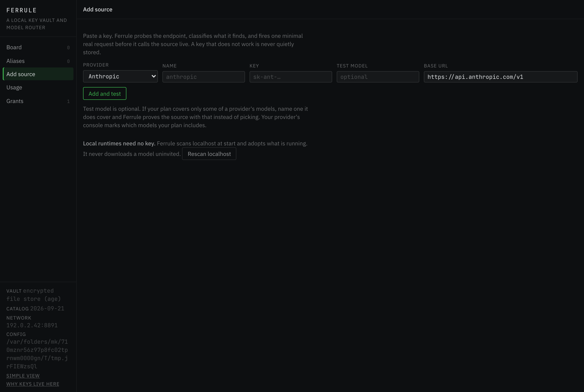Screen dimensions: 584x392
Task: Open the Usage page
Action: click(38, 88)
